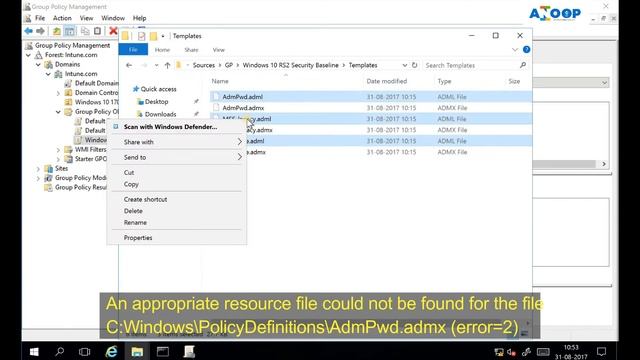Click the touch keyboard tray icon
This screenshot has width=640, height=360.
[543, 352]
